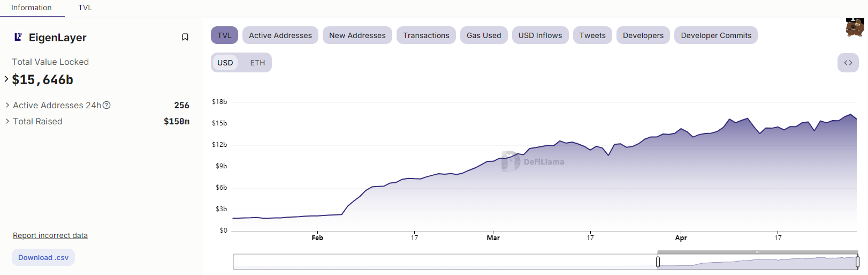
Task: Show Gas Used on the chart
Action: (x=484, y=35)
